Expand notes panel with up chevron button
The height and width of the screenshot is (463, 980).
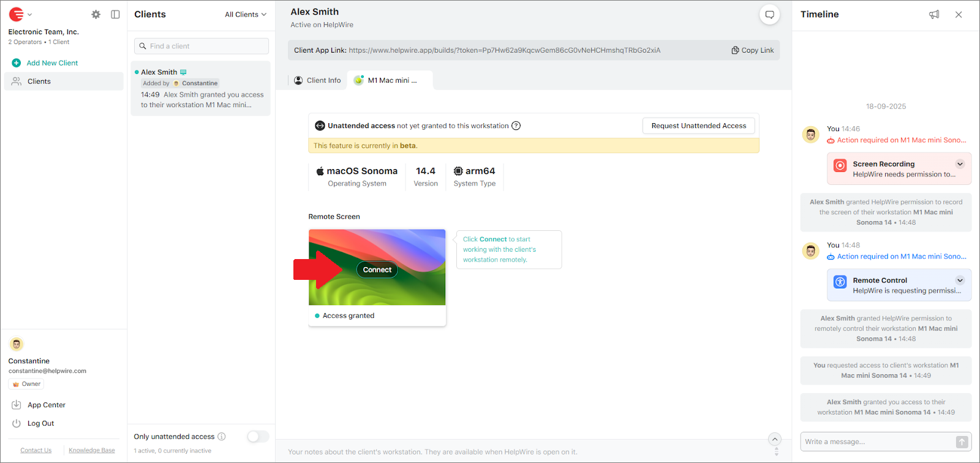[775, 439]
